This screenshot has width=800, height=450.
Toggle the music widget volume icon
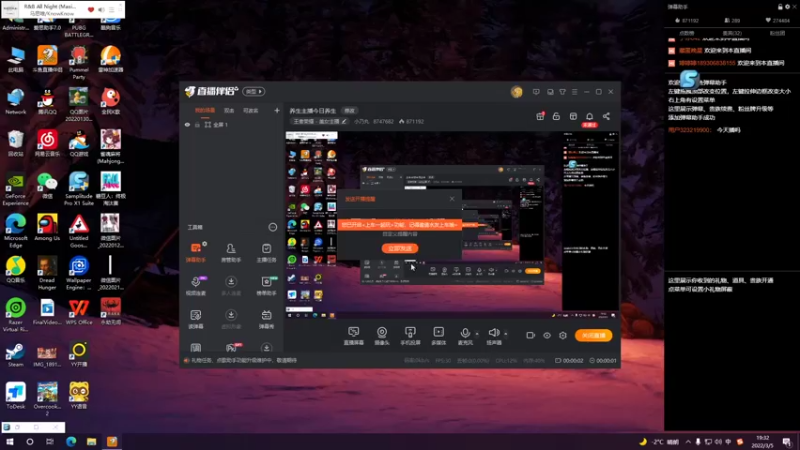[x=101, y=10]
